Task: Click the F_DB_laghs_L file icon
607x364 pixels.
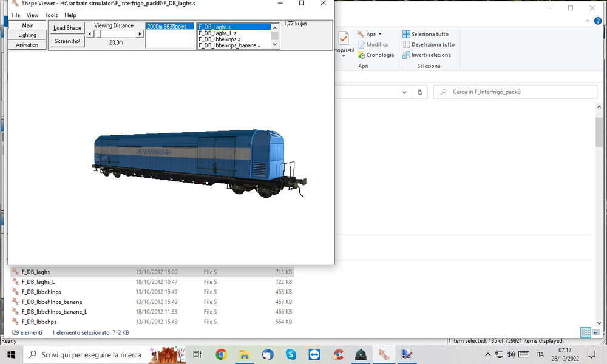Action: (x=15, y=281)
